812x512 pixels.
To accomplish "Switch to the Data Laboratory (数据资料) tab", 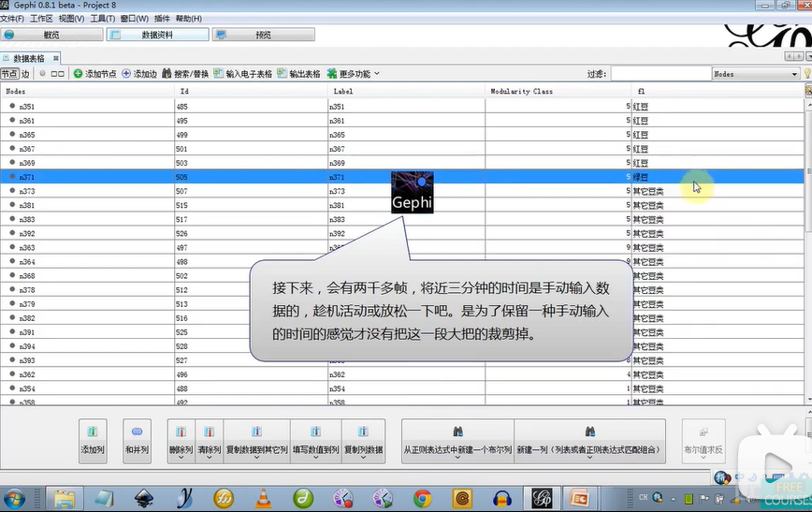I will click(x=157, y=35).
